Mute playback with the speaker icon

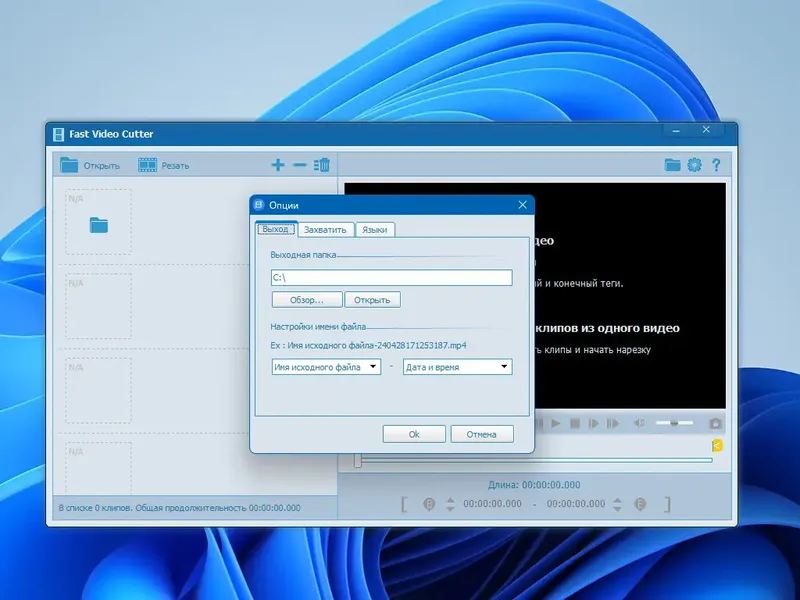[637, 423]
